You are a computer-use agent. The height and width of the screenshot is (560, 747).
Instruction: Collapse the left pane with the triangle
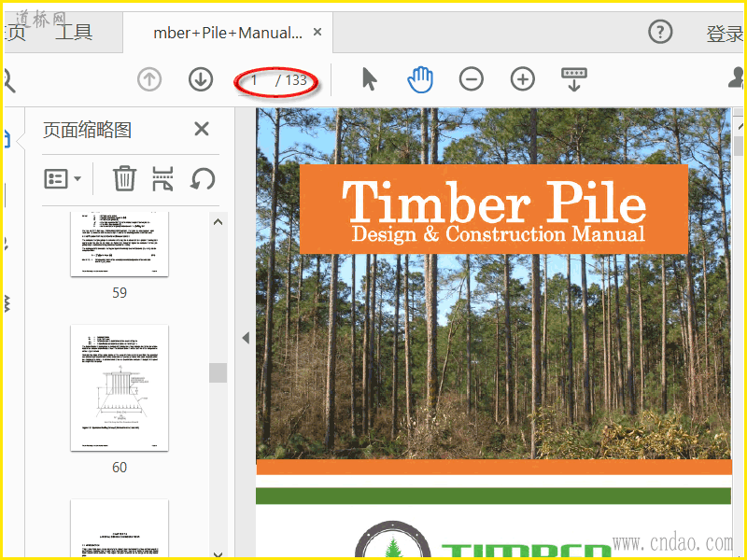246,338
